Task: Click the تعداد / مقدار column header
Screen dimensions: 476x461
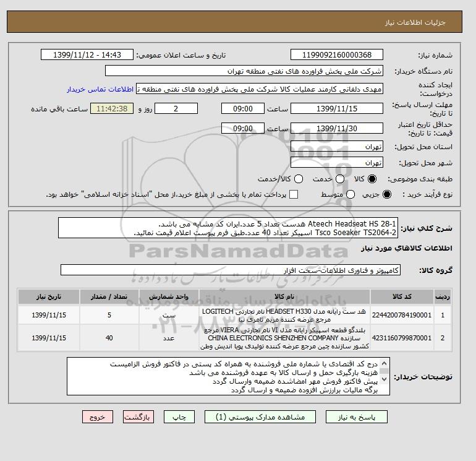Action: point(109,296)
